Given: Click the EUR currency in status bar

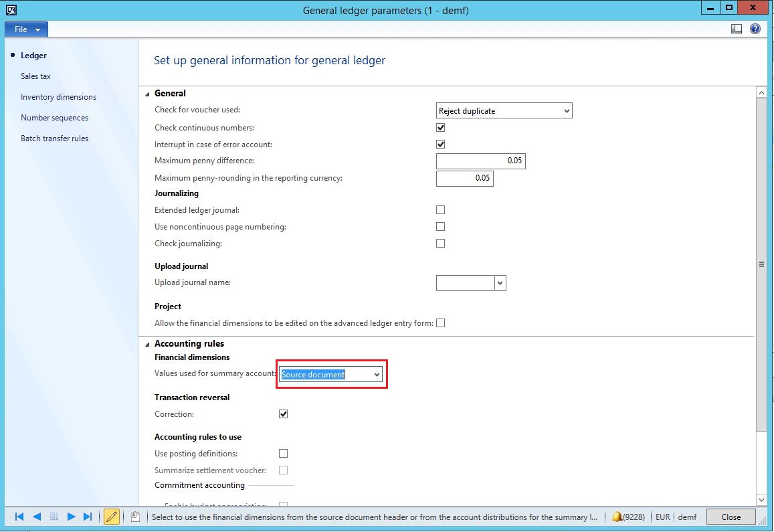Looking at the screenshot, I should [x=662, y=517].
